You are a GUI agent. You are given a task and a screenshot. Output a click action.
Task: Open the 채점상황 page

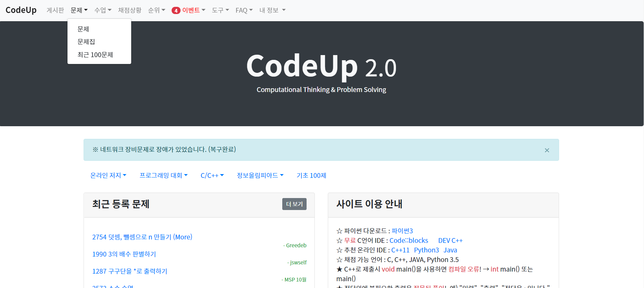click(130, 10)
